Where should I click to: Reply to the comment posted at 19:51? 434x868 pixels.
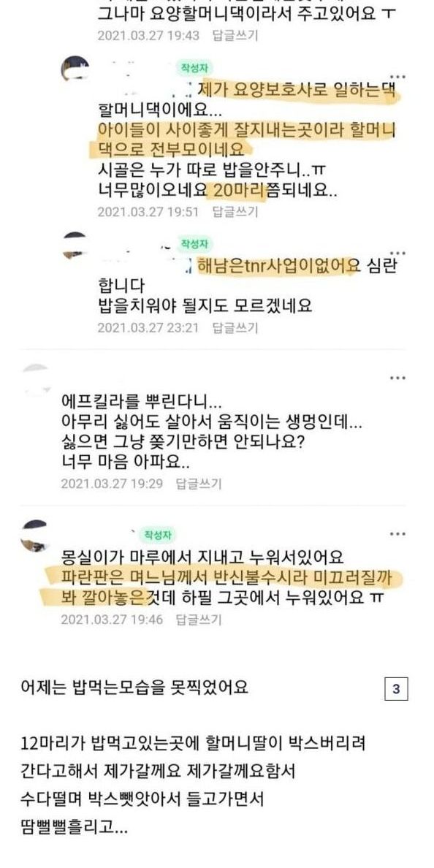(x=235, y=211)
